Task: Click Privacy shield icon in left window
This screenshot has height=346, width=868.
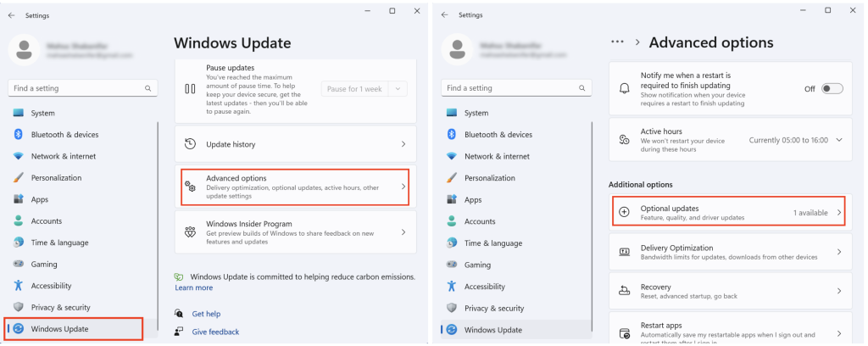Action: [x=19, y=307]
